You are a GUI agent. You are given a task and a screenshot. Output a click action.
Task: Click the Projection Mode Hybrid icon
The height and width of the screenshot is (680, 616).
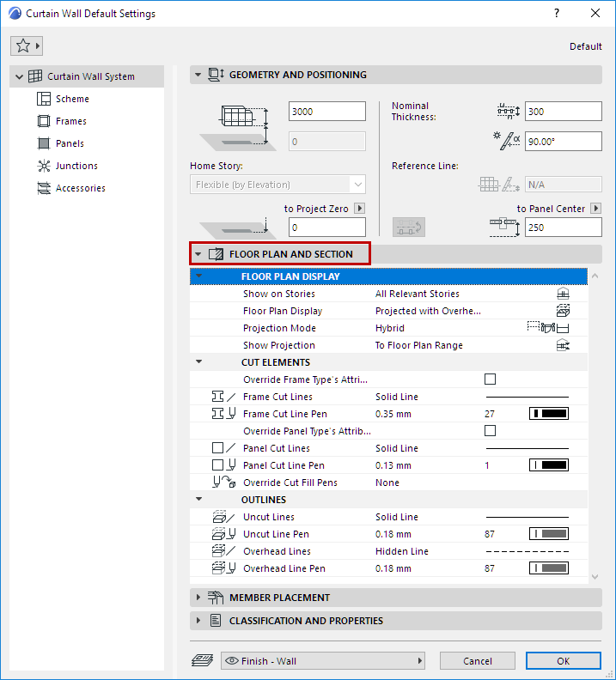click(x=548, y=328)
